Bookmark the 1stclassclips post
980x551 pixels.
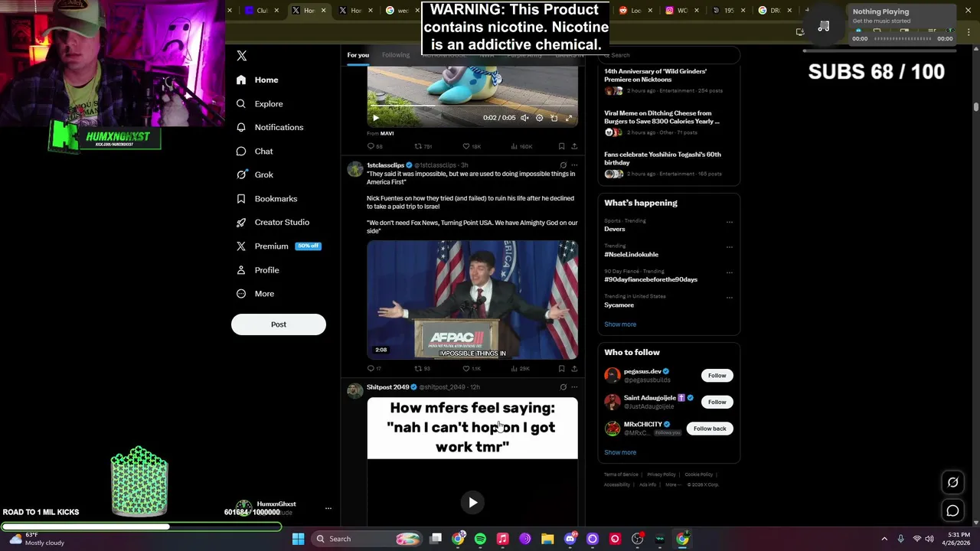(561, 369)
